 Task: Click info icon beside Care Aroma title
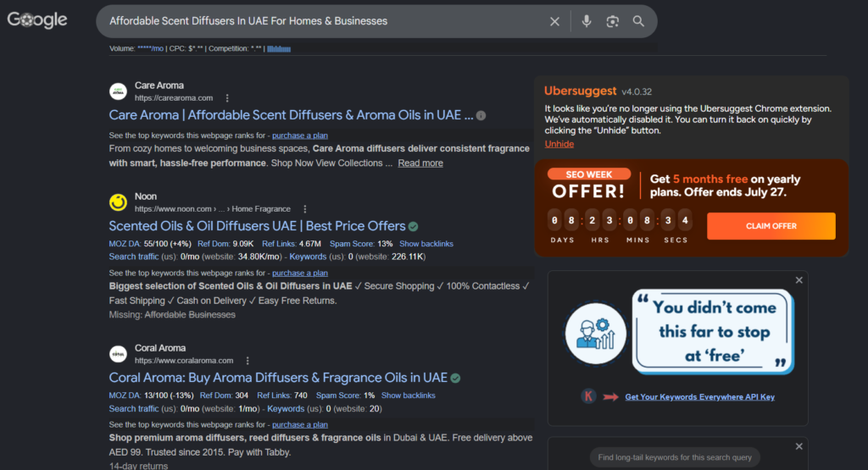481,115
